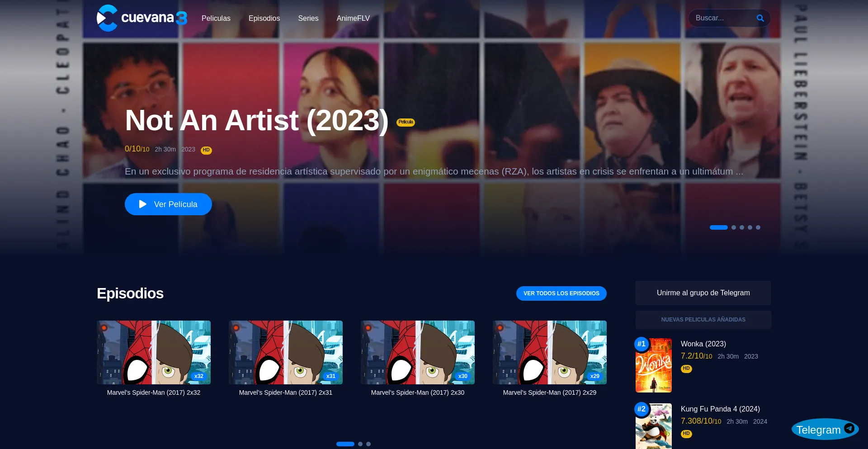This screenshot has height=449, width=868.
Task: Open the Kung Fu Panda 4 (2024) title
Action: tap(720, 409)
